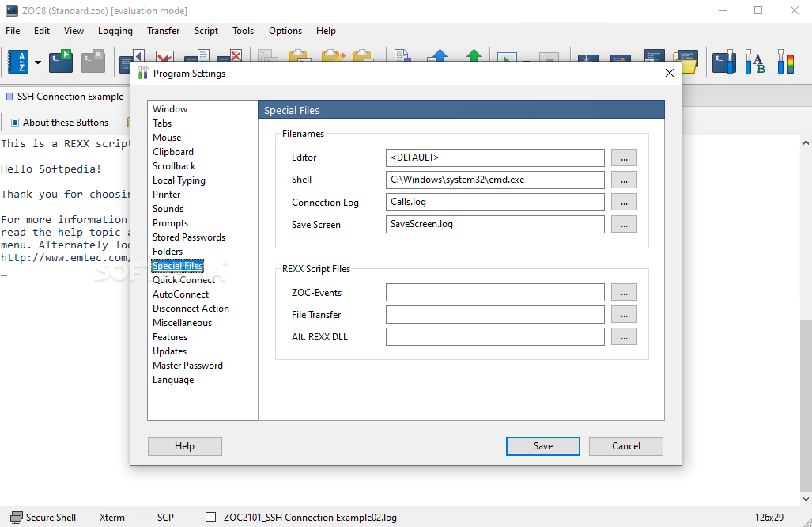Click the green upward arrow toolbar icon
Viewport: 812px width, 527px height.
click(474, 55)
